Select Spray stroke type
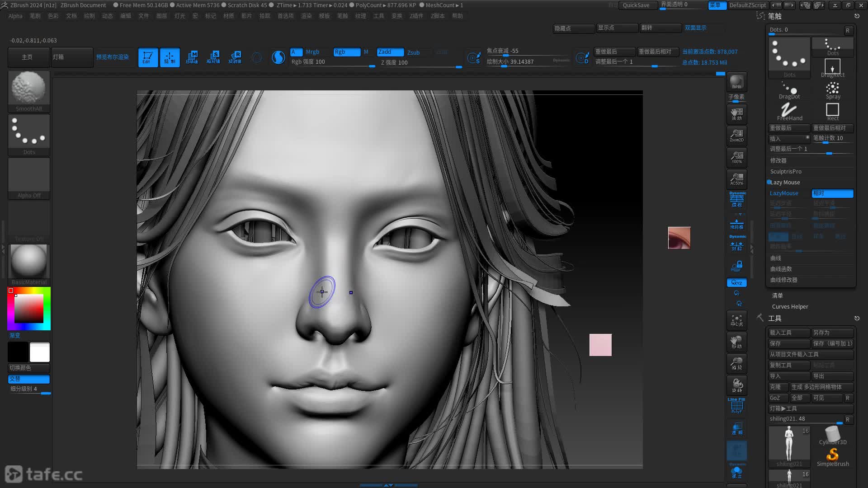 pyautogui.click(x=833, y=89)
